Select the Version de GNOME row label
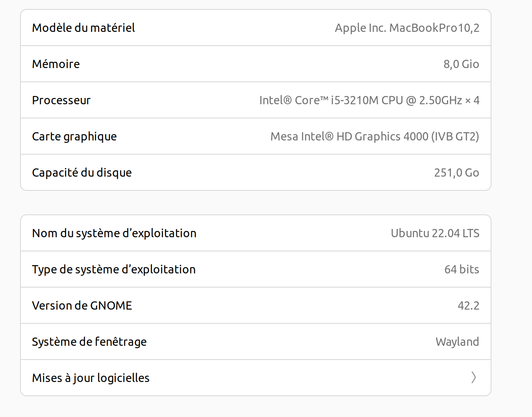This screenshot has width=532, height=417. [x=82, y=306]
